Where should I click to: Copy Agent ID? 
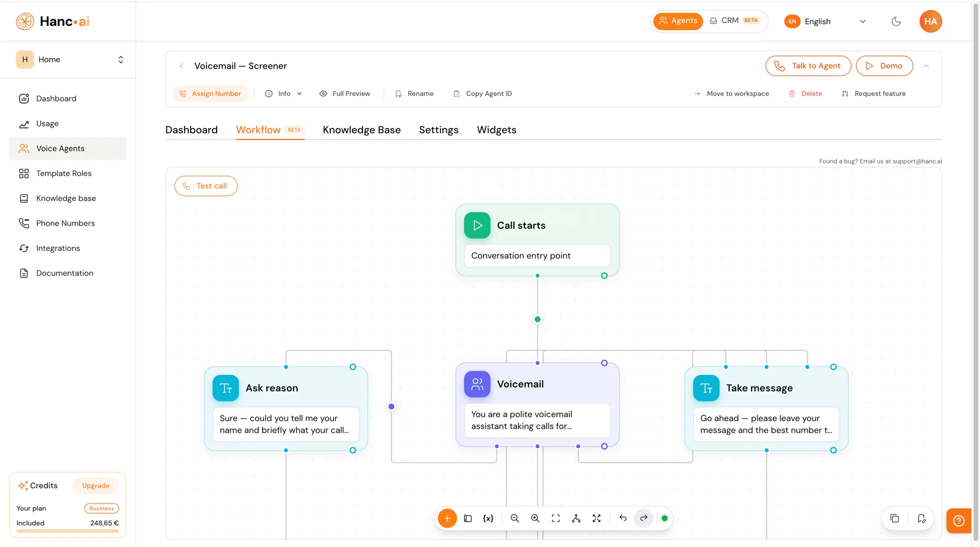[483, 94]
